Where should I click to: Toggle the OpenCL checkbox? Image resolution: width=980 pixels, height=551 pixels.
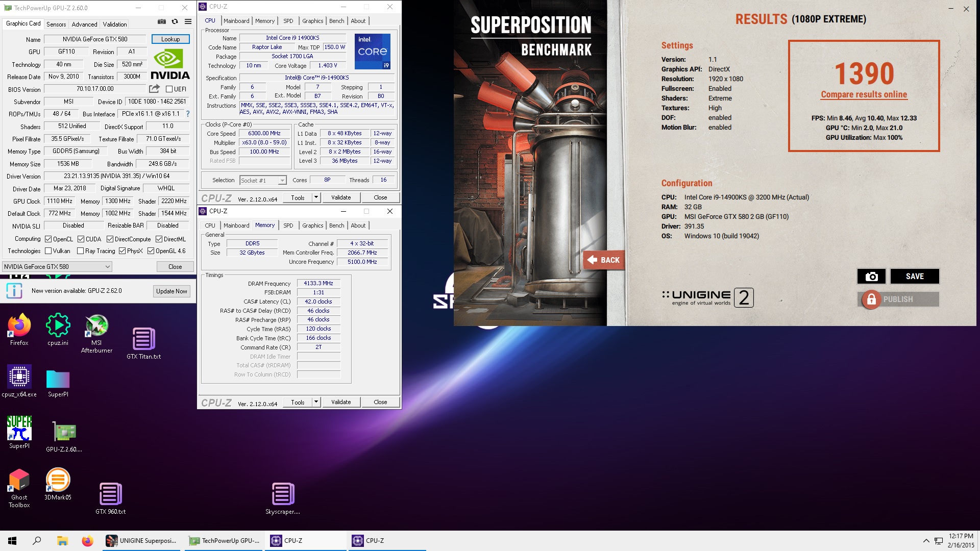(48, 239)
